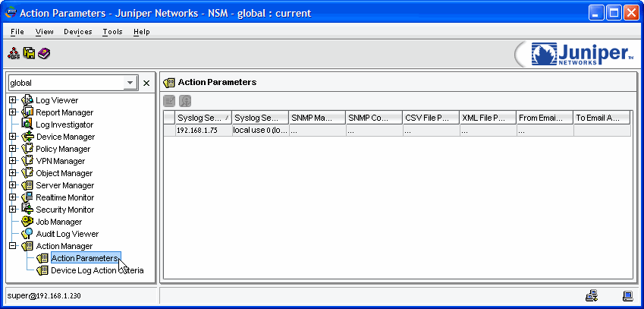
Task: Select the local use 0 cell
Action: click(x=260, y=131)
